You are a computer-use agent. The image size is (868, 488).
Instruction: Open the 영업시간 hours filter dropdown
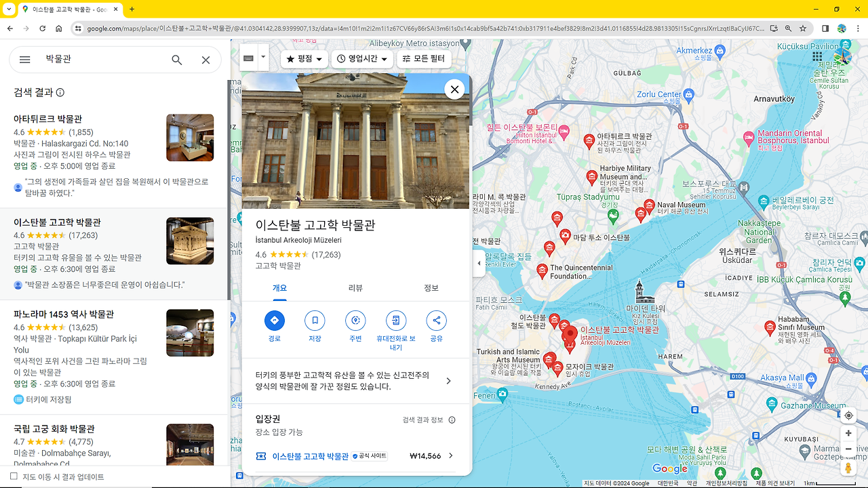click(363, 59)
